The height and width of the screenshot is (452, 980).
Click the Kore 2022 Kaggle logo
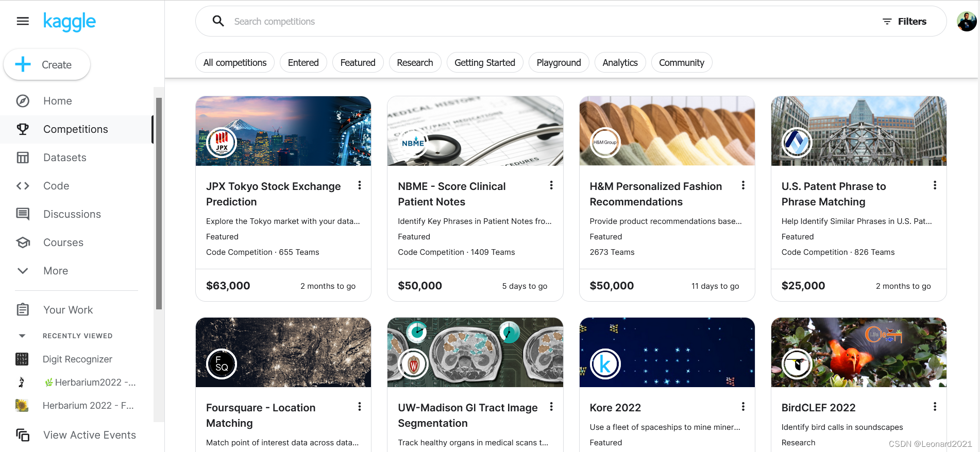point(605,364)
